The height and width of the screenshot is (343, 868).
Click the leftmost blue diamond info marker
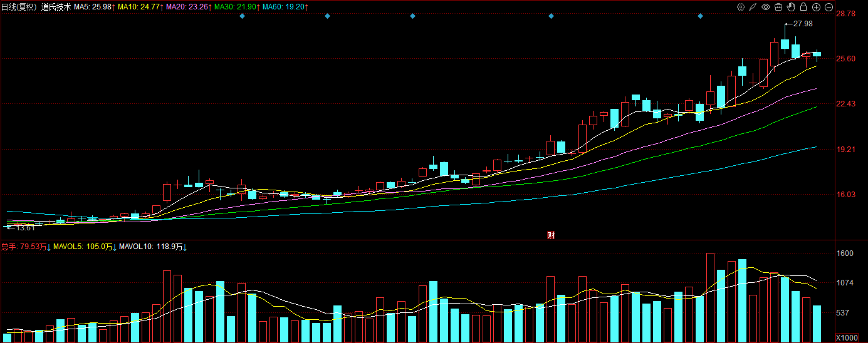242,16
